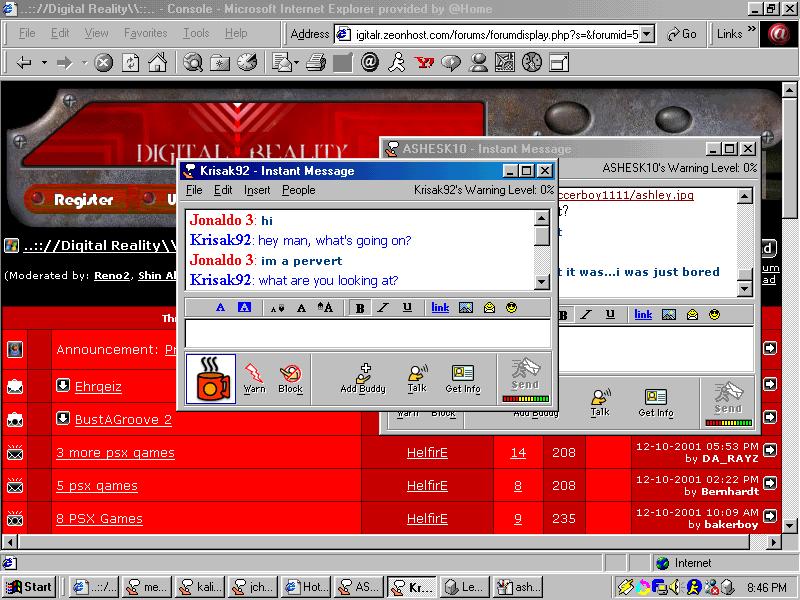Open moderator Reno2's profile link
The width and height of the screenshot is (800, 600).
click(x=112, y=276)
